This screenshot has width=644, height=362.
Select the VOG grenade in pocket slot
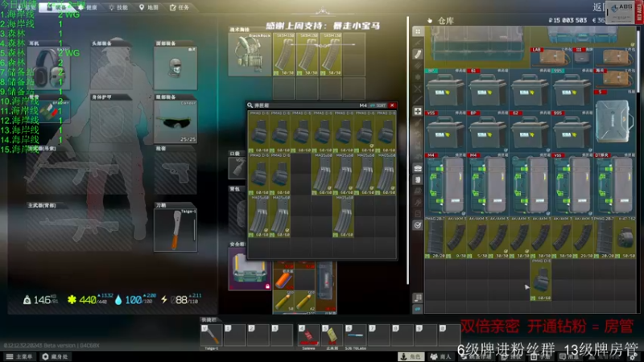237,168
